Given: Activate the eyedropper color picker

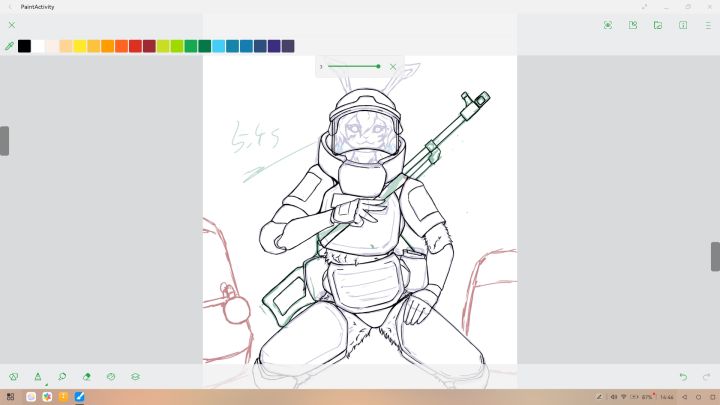Looking at the screenshot, I should [9, 46].
